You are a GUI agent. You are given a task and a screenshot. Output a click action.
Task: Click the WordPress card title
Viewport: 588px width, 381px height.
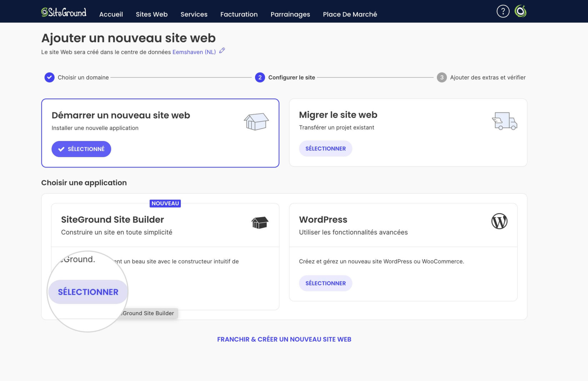[323, 220]
